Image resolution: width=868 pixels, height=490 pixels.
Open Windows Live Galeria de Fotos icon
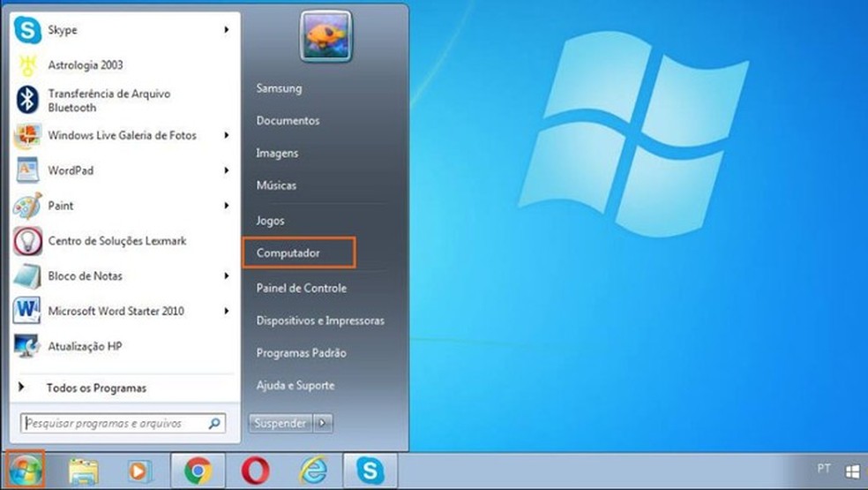tap(27, 135)
